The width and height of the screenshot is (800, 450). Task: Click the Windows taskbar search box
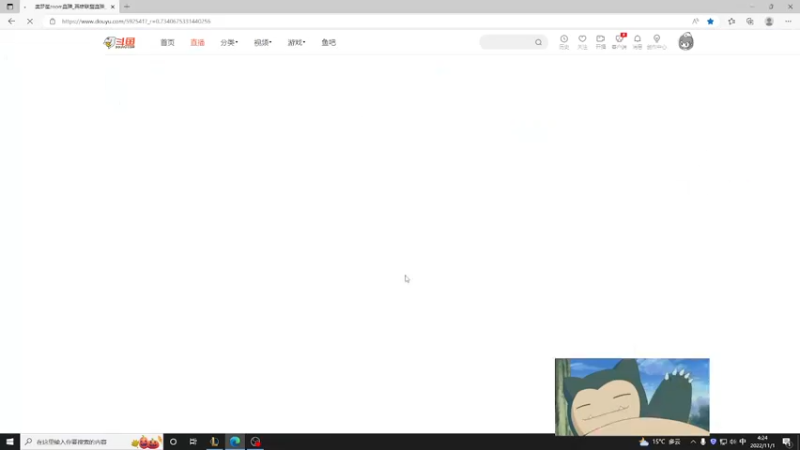coord(92,442)
